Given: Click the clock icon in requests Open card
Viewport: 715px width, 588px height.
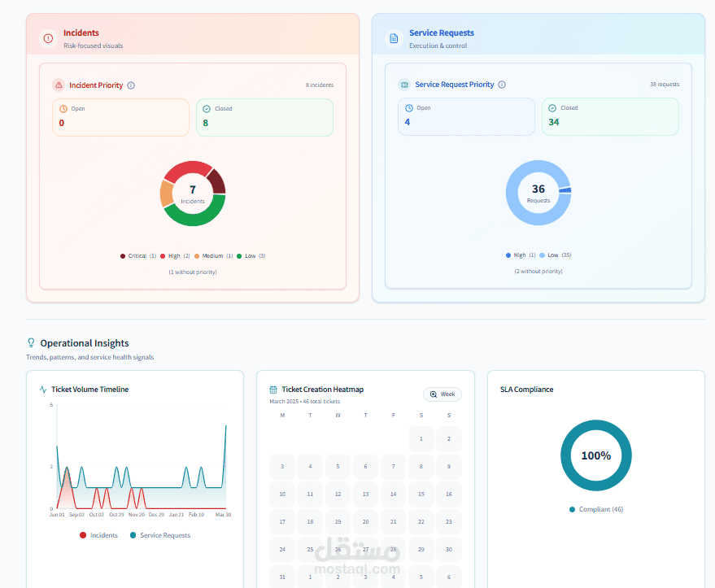Looking at the screenshot, I should tap(409, 108).
